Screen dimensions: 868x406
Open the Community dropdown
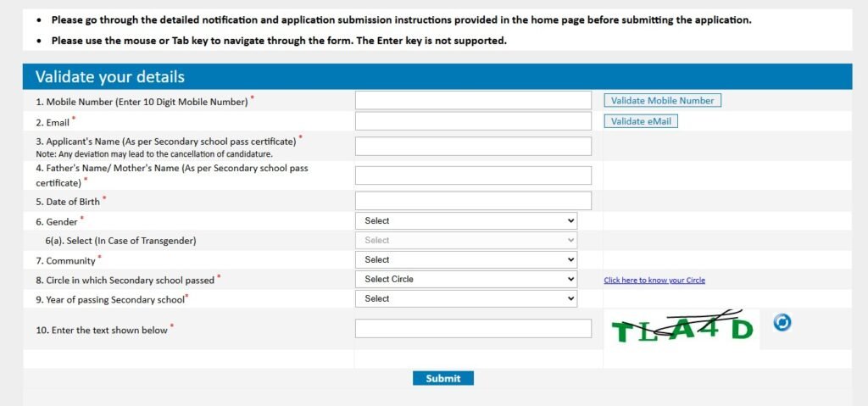[x=466, y=259]
